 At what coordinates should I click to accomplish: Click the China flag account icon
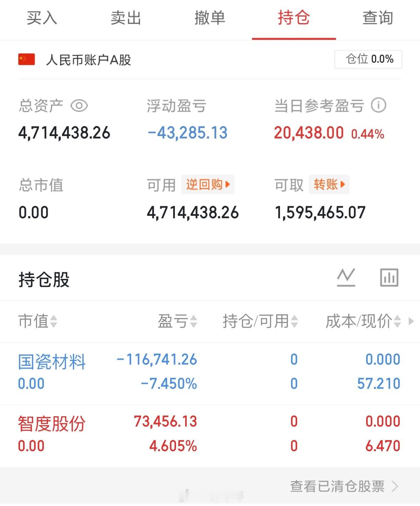27,59
